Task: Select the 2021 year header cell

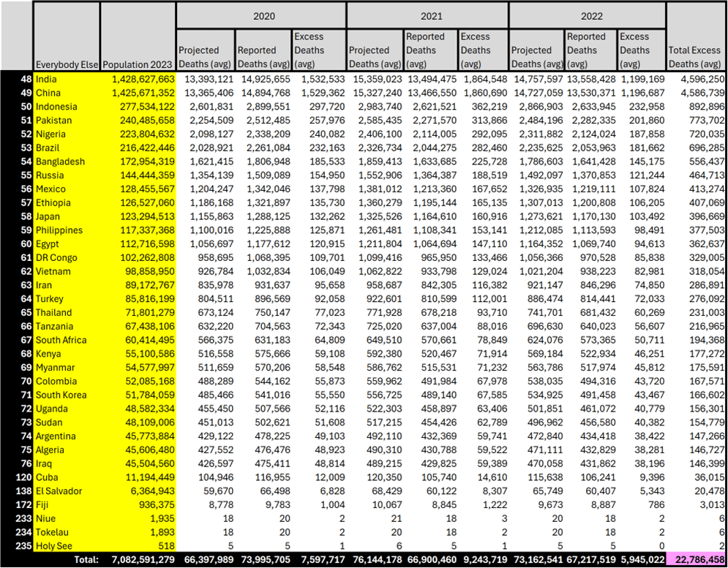Action: pyautogui.click(x=427, y=16)
